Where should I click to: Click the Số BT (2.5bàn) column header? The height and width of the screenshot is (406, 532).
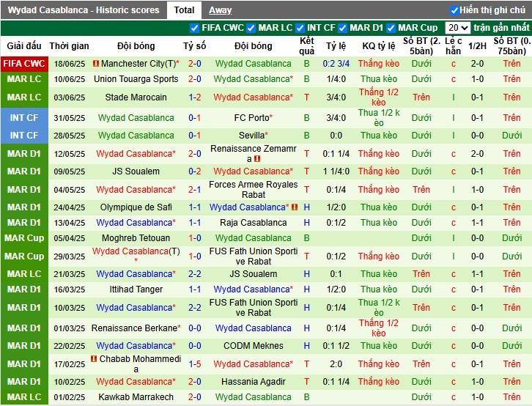pyautogui.click(x=421, y=46)
